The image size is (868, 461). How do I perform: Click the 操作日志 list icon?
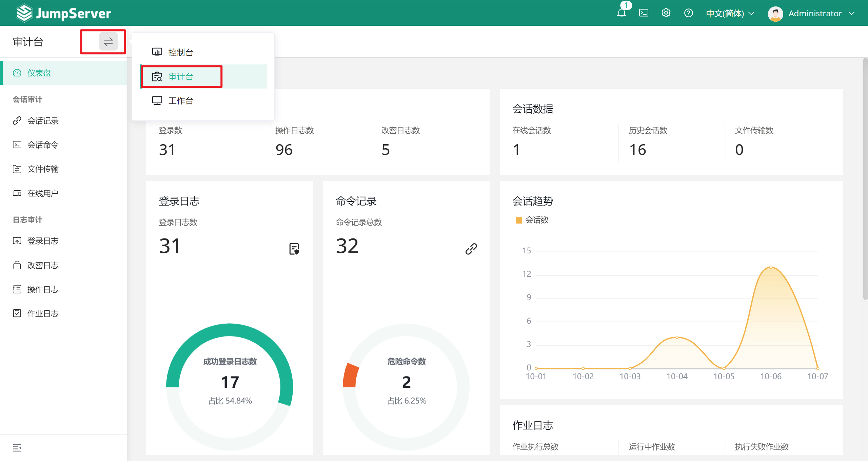17,289
